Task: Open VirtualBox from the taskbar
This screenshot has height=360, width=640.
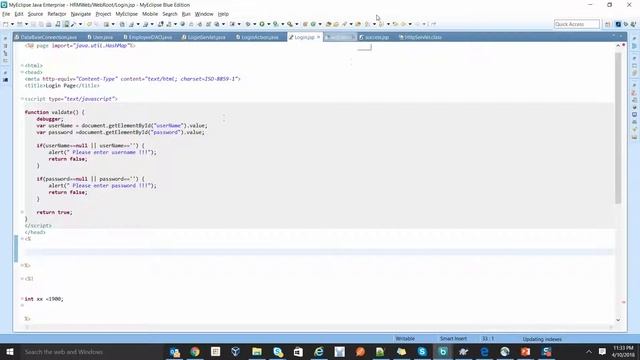Action: [x=236, y=352]
